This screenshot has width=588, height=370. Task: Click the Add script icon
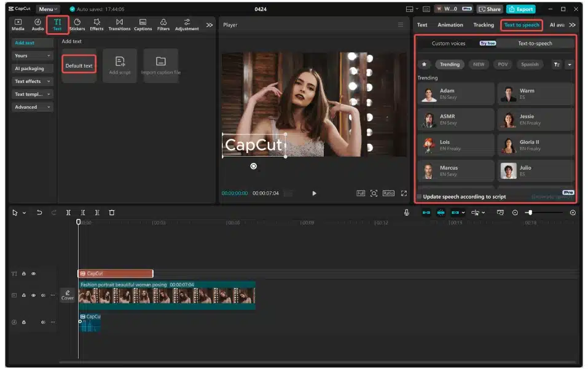(120, 65)
